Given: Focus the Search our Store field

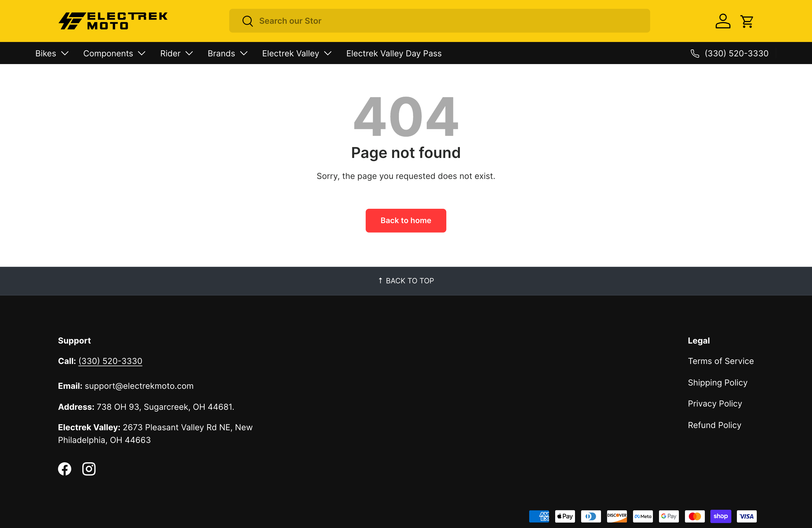Looking at the screenshot, I should [444, 21].
